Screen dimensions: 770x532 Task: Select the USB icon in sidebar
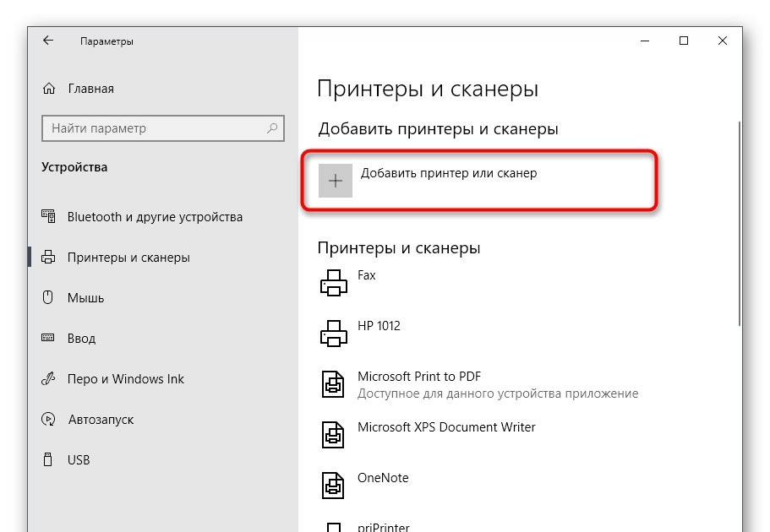pyautogui.click(x=47, y=459)
